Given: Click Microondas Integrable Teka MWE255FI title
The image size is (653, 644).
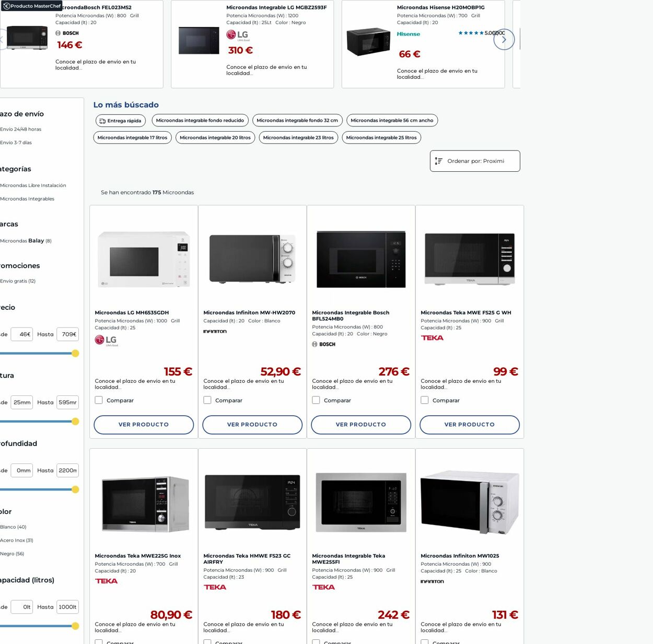Looking at the screenshot, I should 348,559.
